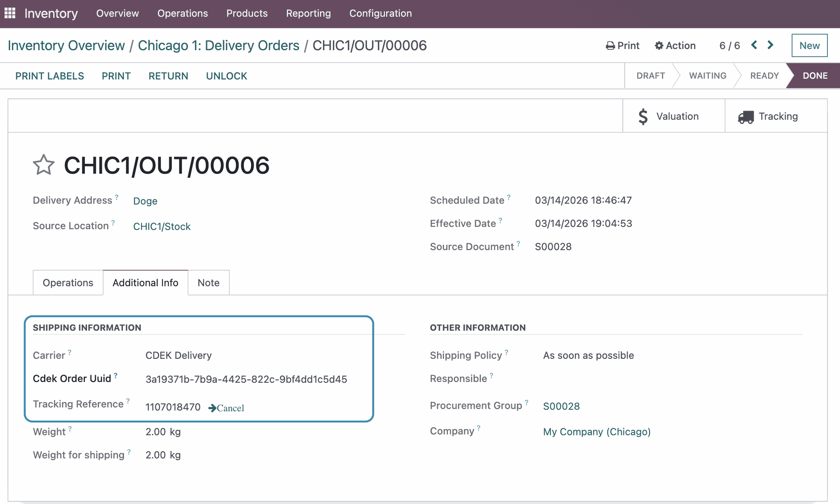The image size is (840, 504).
Task: Click the UNLOCK button
Action: click(226, 76)
